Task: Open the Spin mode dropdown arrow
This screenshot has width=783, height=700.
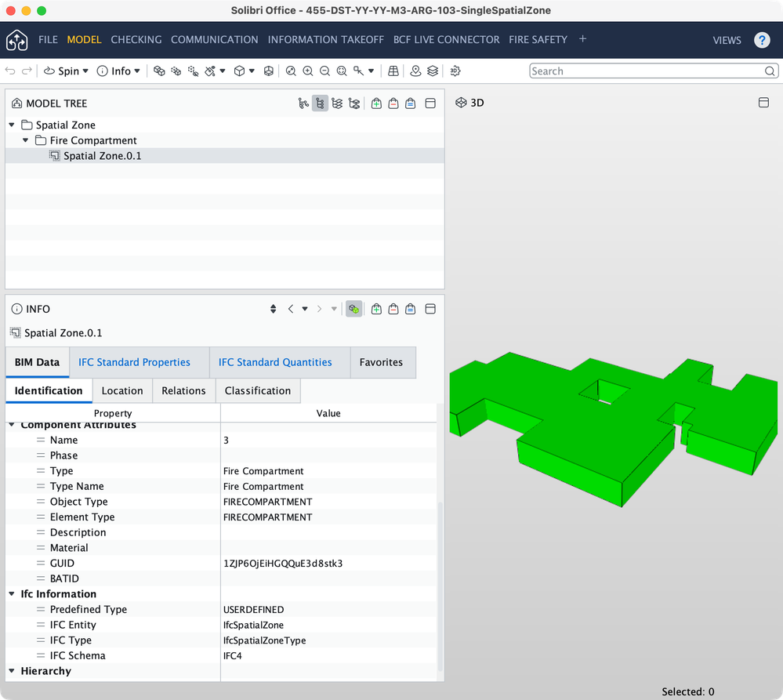Action: pos(85,71)
